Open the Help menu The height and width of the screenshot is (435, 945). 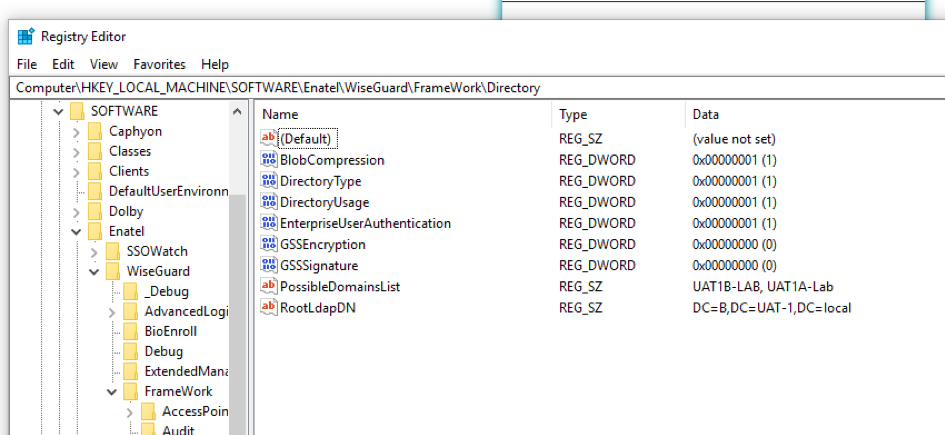pyautogui.click(x=215, y=64)
